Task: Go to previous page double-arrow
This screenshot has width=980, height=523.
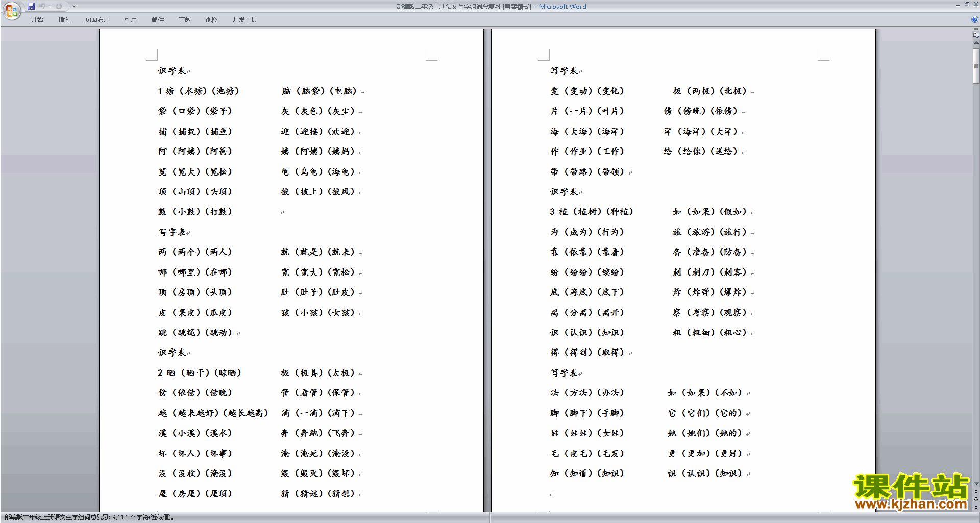Action: [x=976, y=492]
